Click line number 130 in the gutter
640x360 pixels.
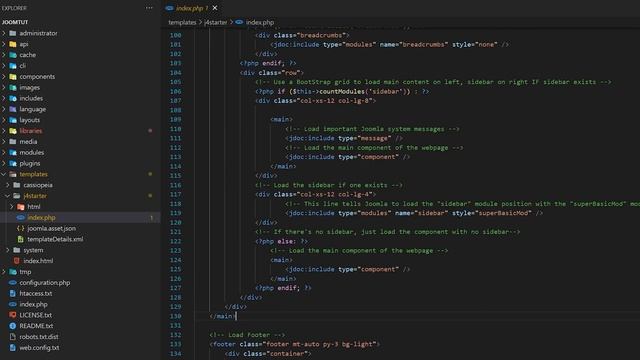(176, 316)
